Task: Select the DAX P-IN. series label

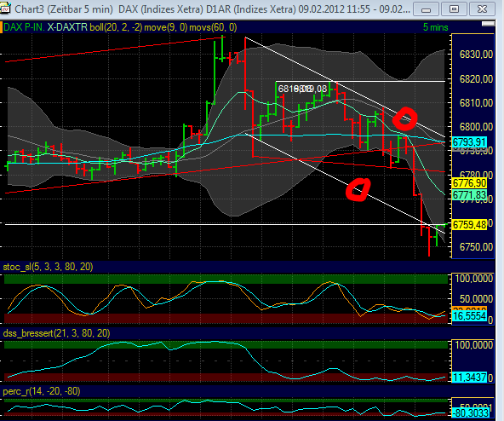Action: [x=24, y=27]
